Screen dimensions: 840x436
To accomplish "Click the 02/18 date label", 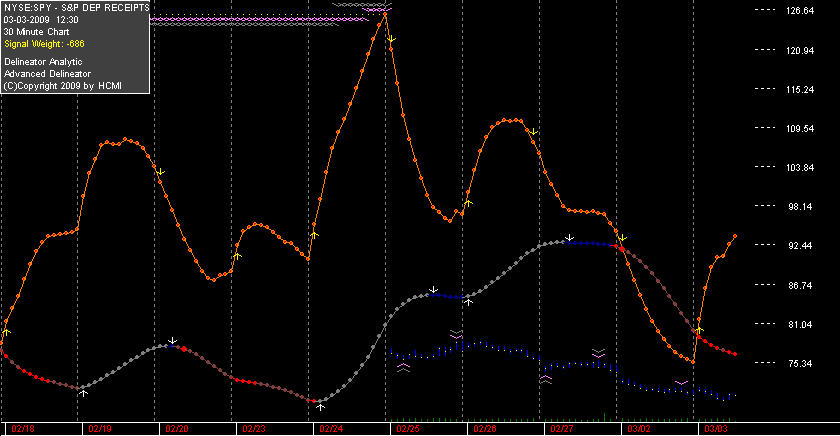I will point(23,429).
